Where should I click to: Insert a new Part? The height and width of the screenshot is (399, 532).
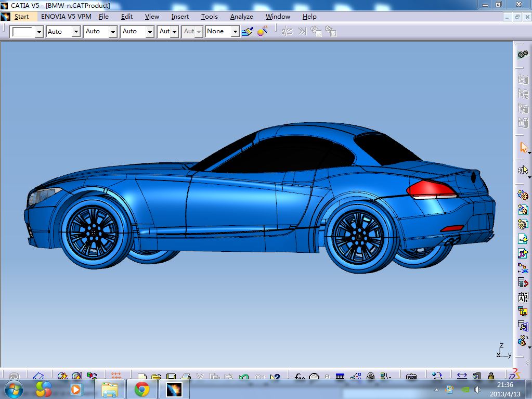pos(523,224)
